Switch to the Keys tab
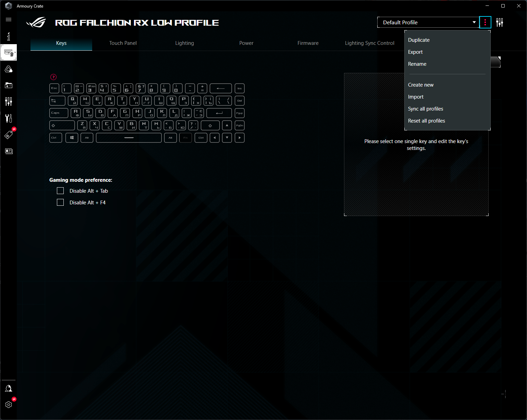This screenshot has height=420, width=527. coord(61,43)
